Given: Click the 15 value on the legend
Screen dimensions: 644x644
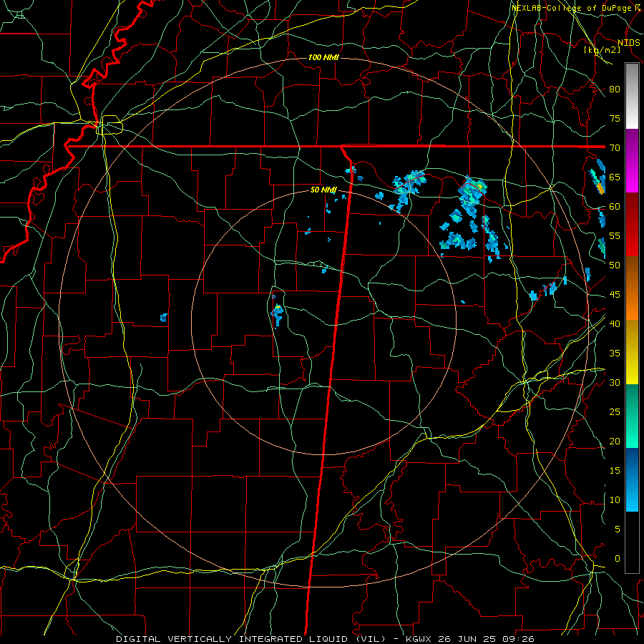Looking at the screenshot, I should [x=615, y=471].
